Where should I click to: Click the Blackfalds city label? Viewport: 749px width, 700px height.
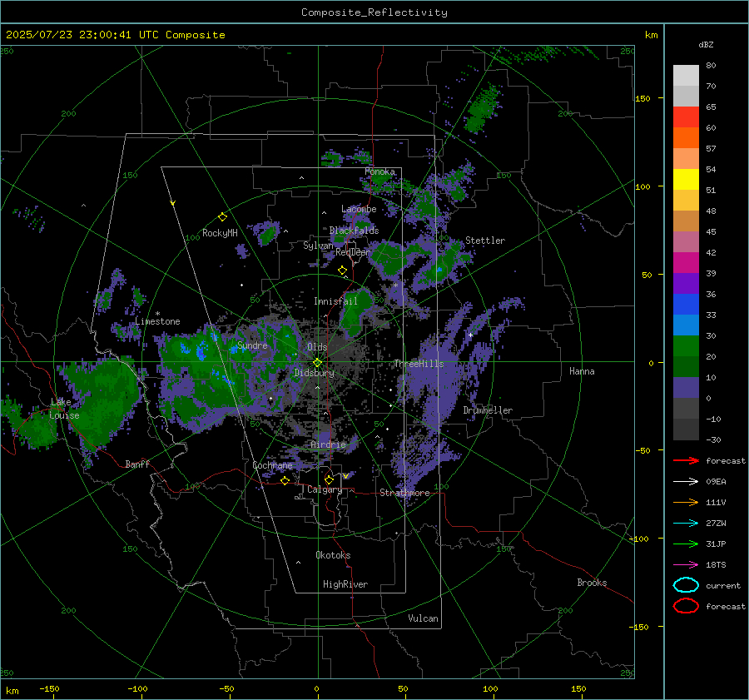[354, 231]
